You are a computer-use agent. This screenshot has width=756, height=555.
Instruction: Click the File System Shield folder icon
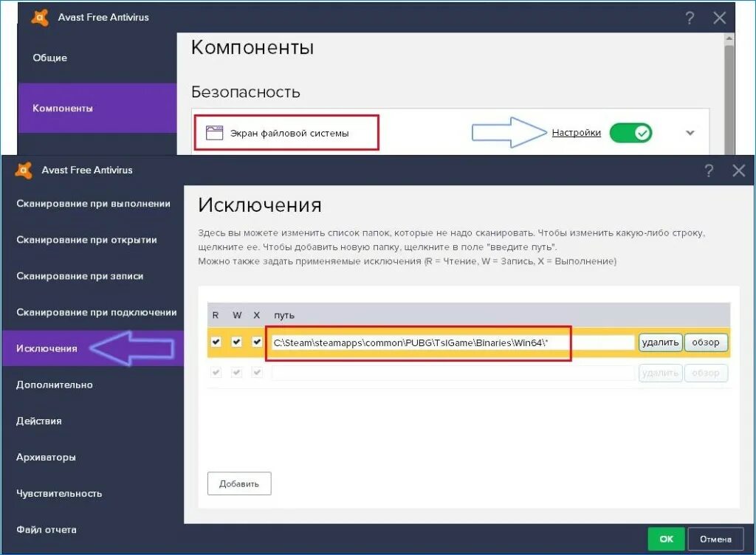[214, 133]
